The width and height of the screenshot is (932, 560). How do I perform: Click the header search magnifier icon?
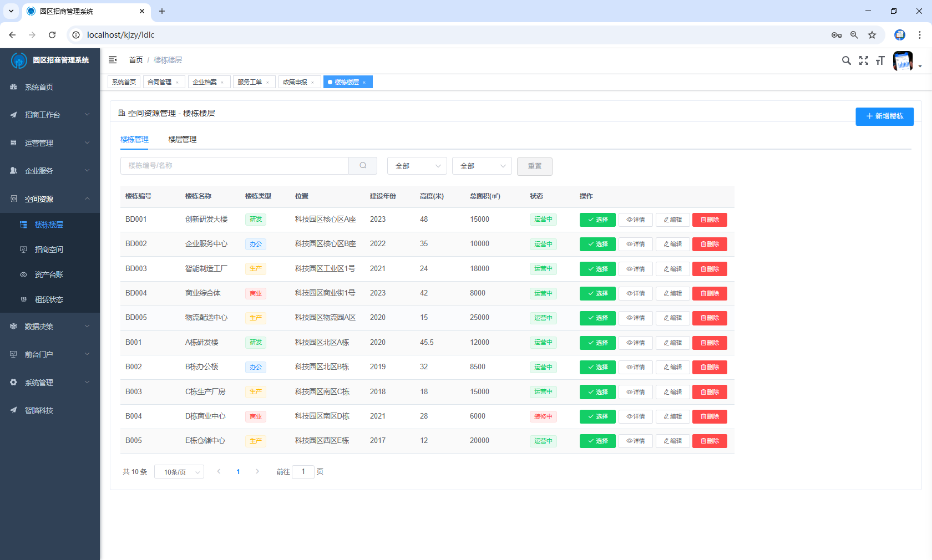[846, 60]
